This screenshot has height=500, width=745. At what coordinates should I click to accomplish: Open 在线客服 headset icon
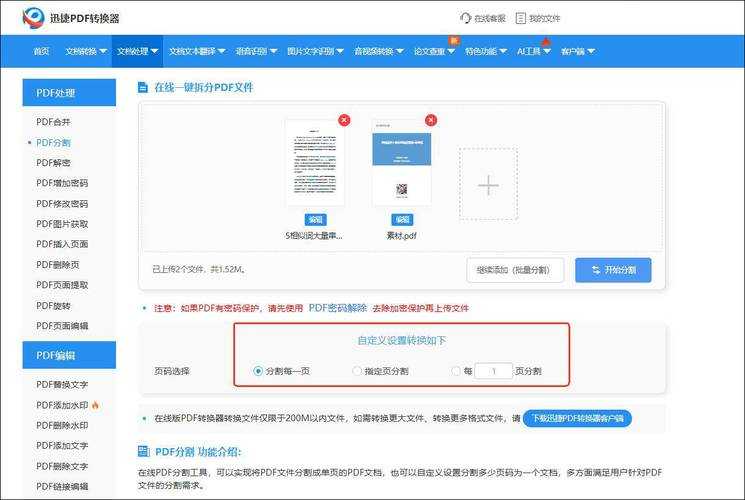tap(465, 18)
